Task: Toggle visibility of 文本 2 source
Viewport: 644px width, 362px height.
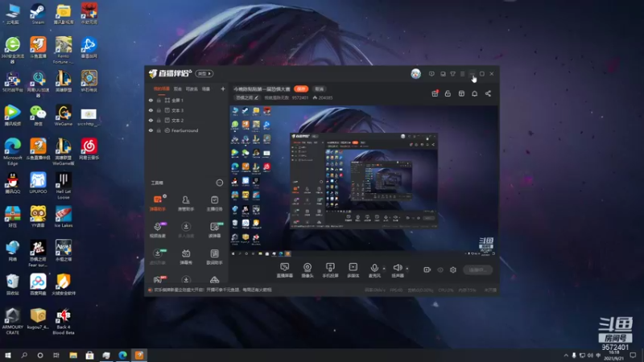Action: (x=151, y=120)
